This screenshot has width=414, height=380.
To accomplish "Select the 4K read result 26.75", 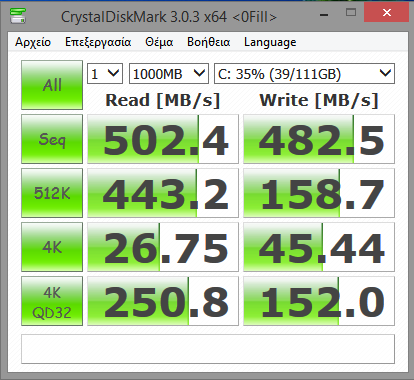I will [163, 247].
